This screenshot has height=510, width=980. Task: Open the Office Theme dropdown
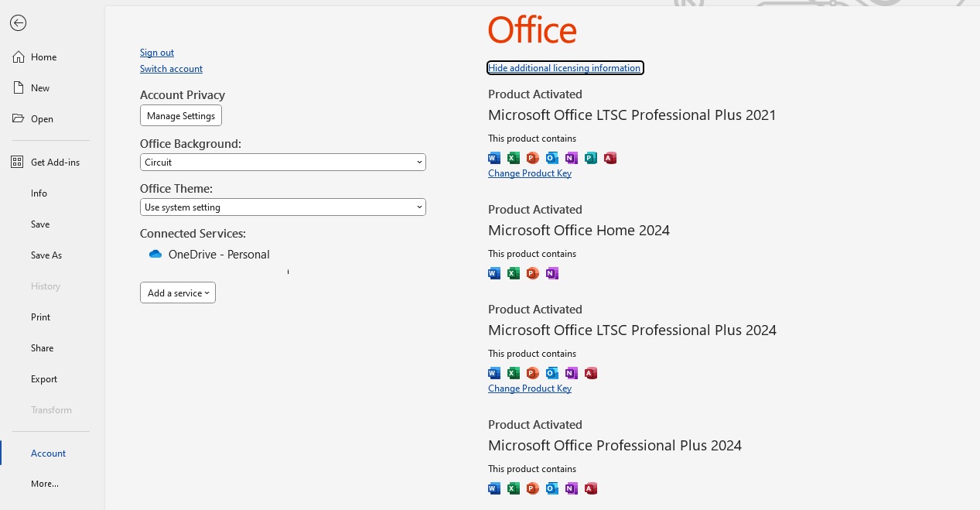(283, 207)
